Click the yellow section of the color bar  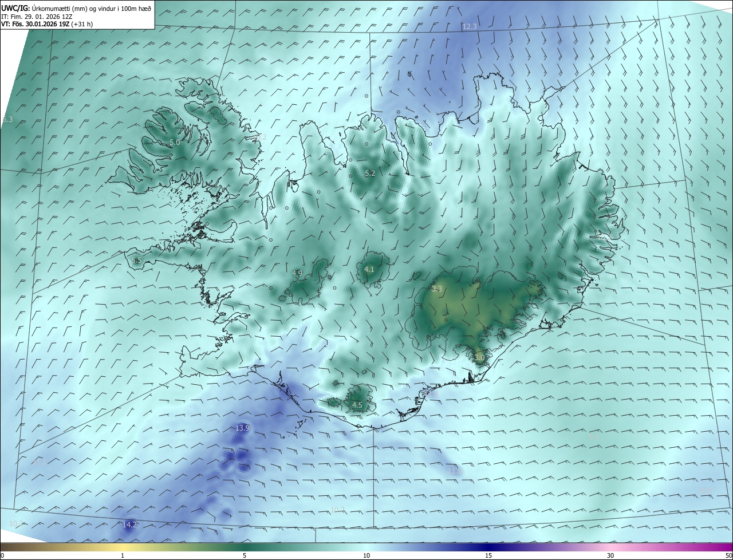[x=123, y=547]
